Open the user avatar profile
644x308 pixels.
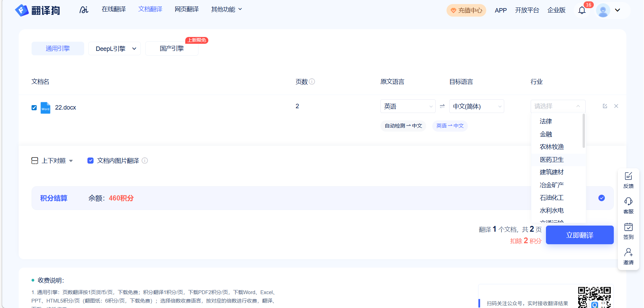[603, 11]
